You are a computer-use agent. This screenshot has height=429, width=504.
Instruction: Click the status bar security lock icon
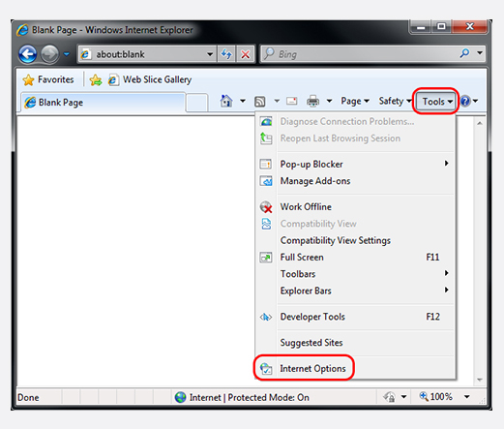389,396
